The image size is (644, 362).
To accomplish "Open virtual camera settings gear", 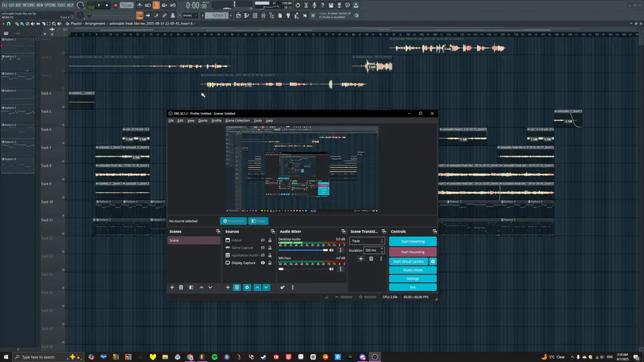I will [433, 261].
